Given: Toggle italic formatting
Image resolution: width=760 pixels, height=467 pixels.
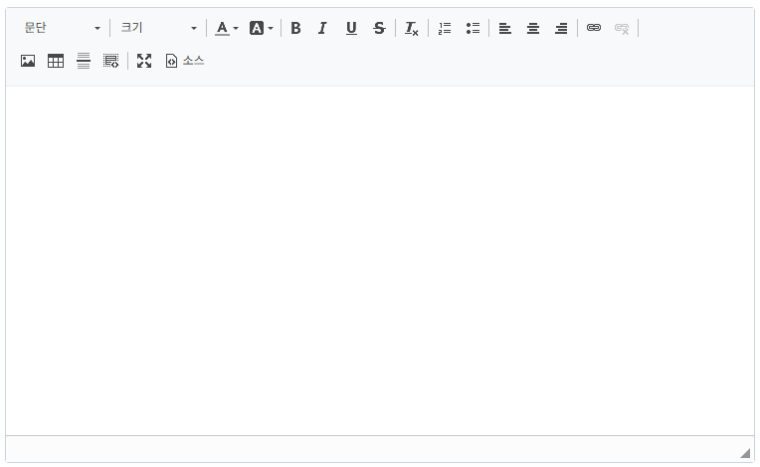Looking at the screenshot, I should point(322,28).
